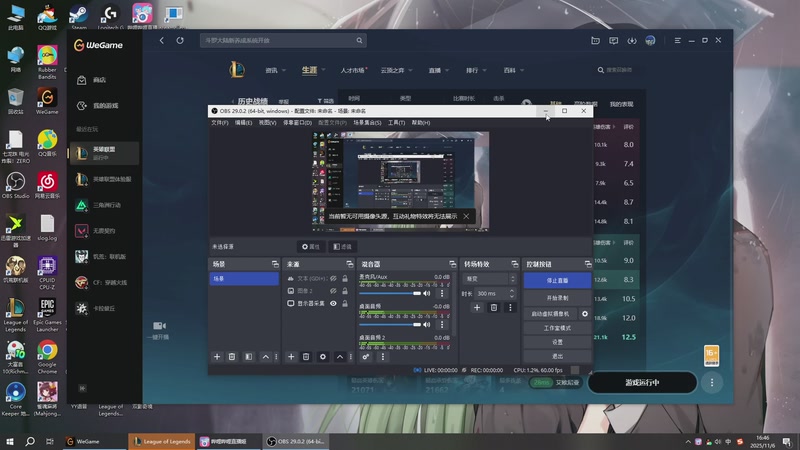Adjust 桌面音频 volume slider

[x=390, y=324]
